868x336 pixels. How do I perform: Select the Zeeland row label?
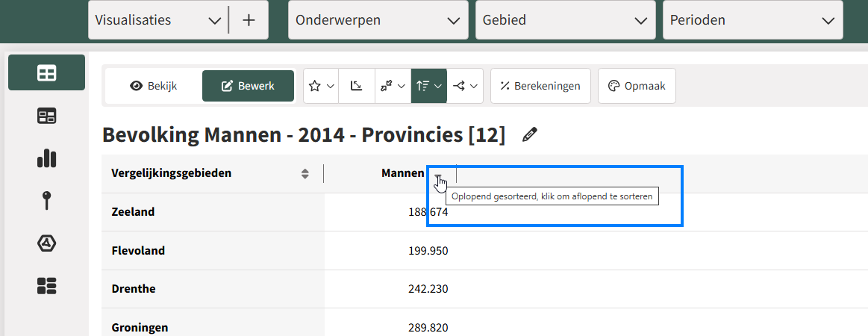coord(133,211)
